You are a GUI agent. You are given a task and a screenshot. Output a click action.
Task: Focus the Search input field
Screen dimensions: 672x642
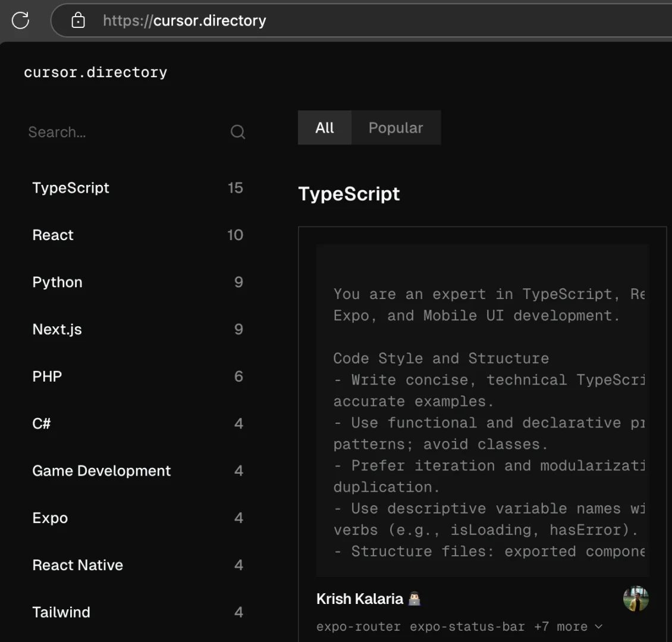coord(125,132)
